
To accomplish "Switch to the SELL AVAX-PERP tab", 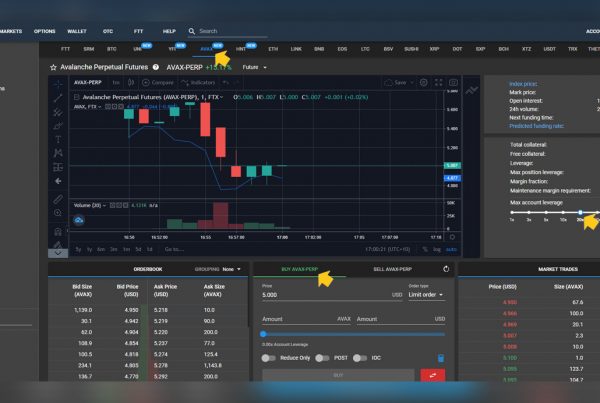I will point(392,269).
